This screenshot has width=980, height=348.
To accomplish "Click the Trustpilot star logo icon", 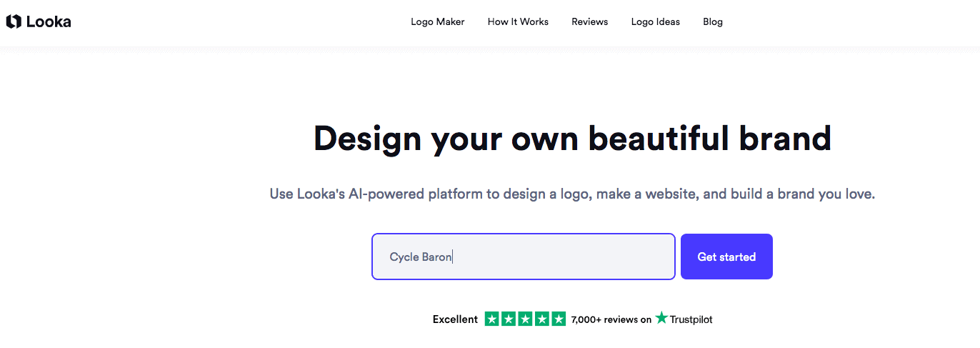I will (x=662, y=319).
